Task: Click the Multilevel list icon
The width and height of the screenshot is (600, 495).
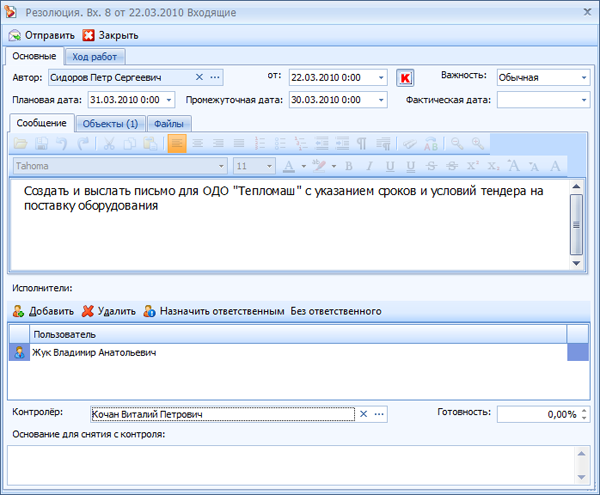Action: pos(301,143)
